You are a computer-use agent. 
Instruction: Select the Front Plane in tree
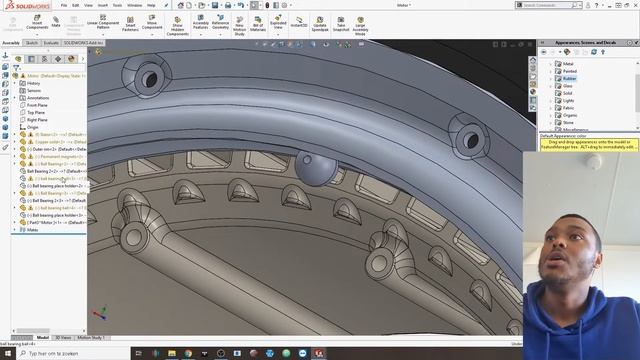point(37,105)
